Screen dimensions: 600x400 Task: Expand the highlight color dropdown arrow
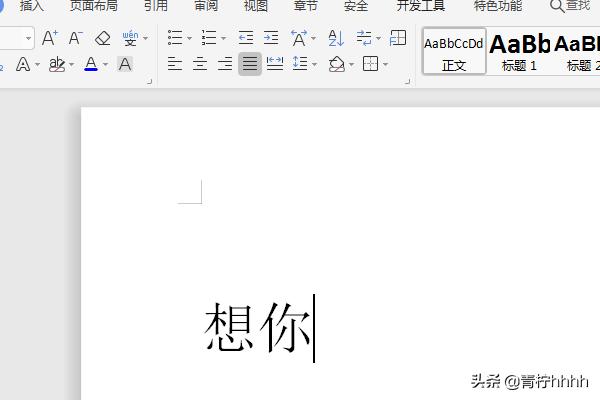pyautogui.click(x=72, y=65)
